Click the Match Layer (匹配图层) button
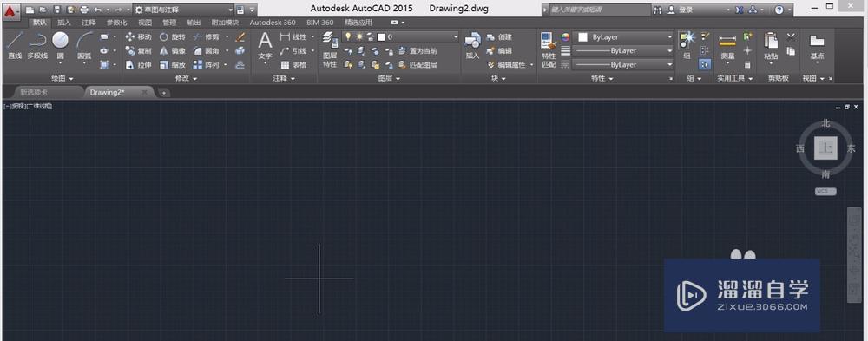The width and height of the screenshot is (868, 341). pos(418,64)
